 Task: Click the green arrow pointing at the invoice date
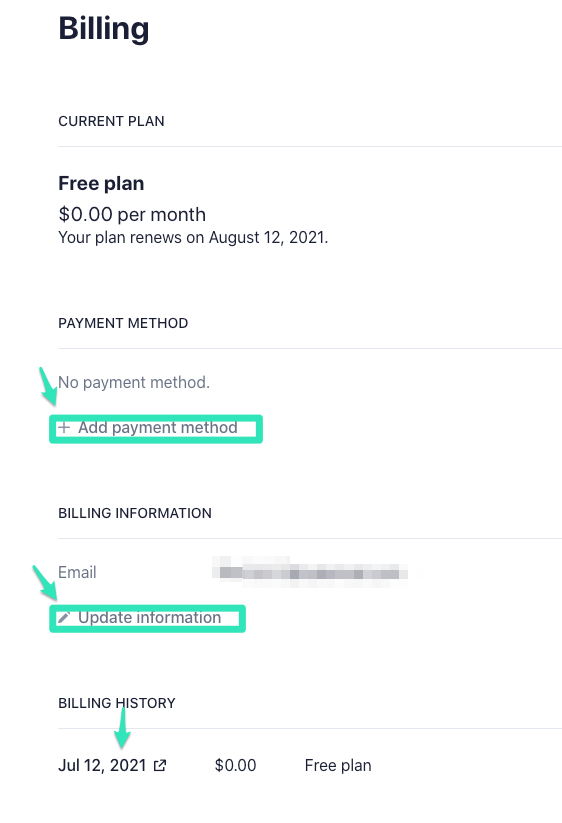click(123, 728)
